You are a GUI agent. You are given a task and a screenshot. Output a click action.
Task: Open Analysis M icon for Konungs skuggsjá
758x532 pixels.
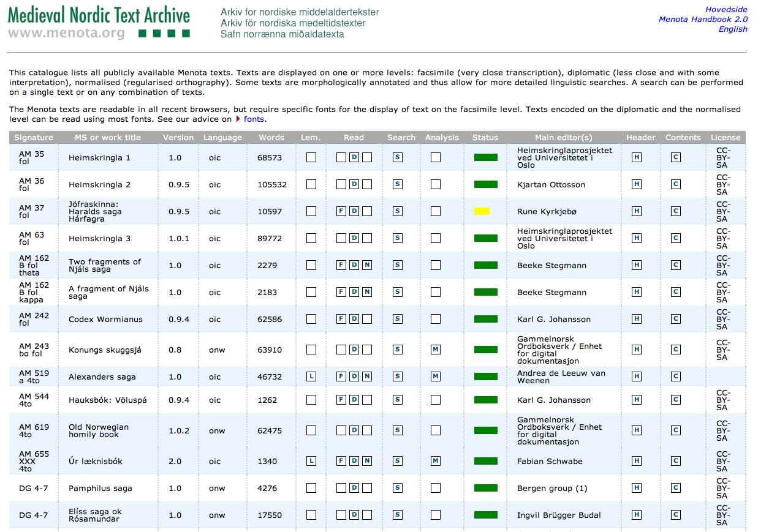[x=436, y=350]
